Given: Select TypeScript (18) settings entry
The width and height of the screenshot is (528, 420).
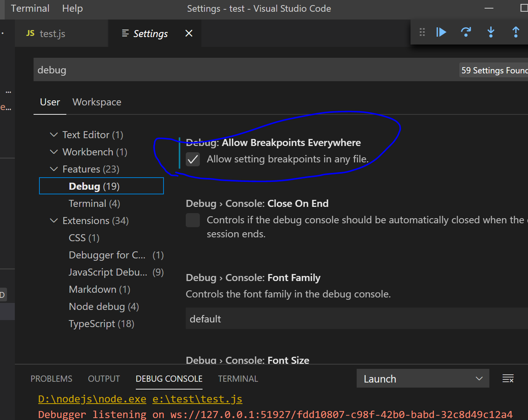Looking at the screenshot, I should coord(101,324).
